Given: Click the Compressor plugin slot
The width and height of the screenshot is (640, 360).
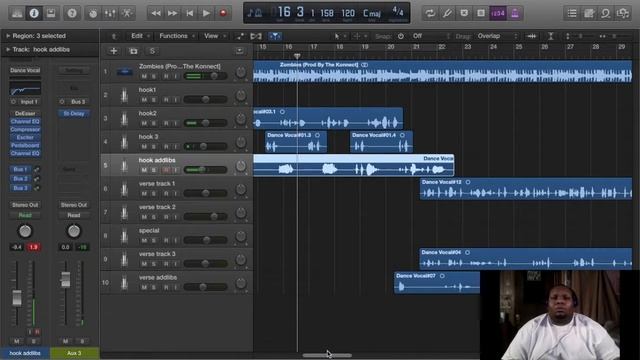Looking at the screenshot, I should point(25,129).
